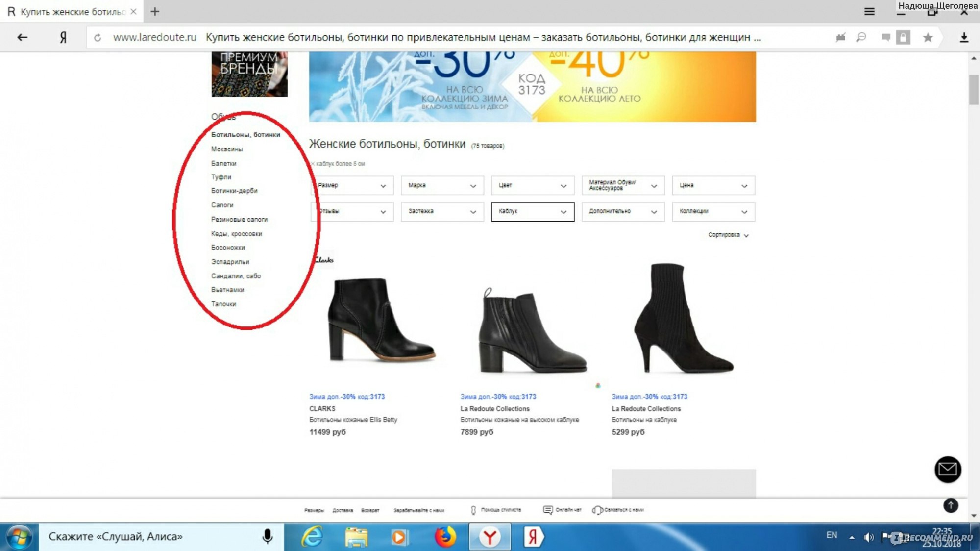Image resolution: width=980 pixels, height=551 pixels.
Task: Bookmark the page with the star icon
Action: point(928,37)
